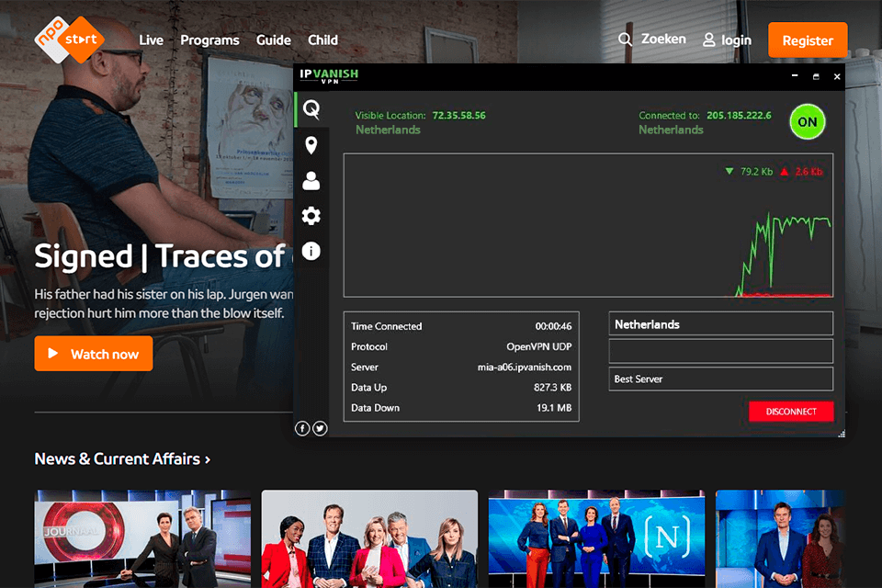Open the Netherlands country dropdown
The width and height of the screenshot is (882, 588).
point(720,324)
